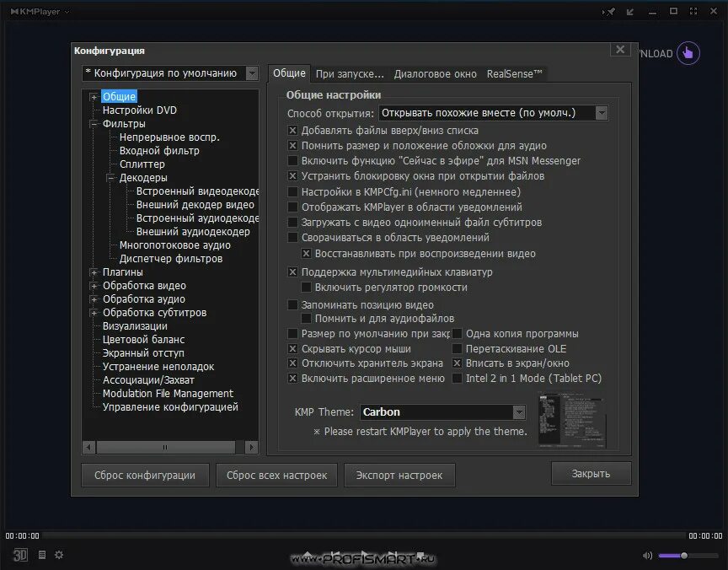728x570 pixels.
Task: Enable Intel 2 in 1 Mode checkbox
Action: pyautogui.click(x=457, y=378)
